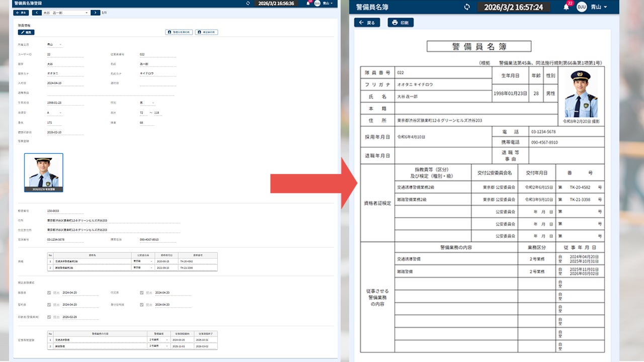Click 苗字 field showing 大谷

pyautogui.click(x=65, y=64)
